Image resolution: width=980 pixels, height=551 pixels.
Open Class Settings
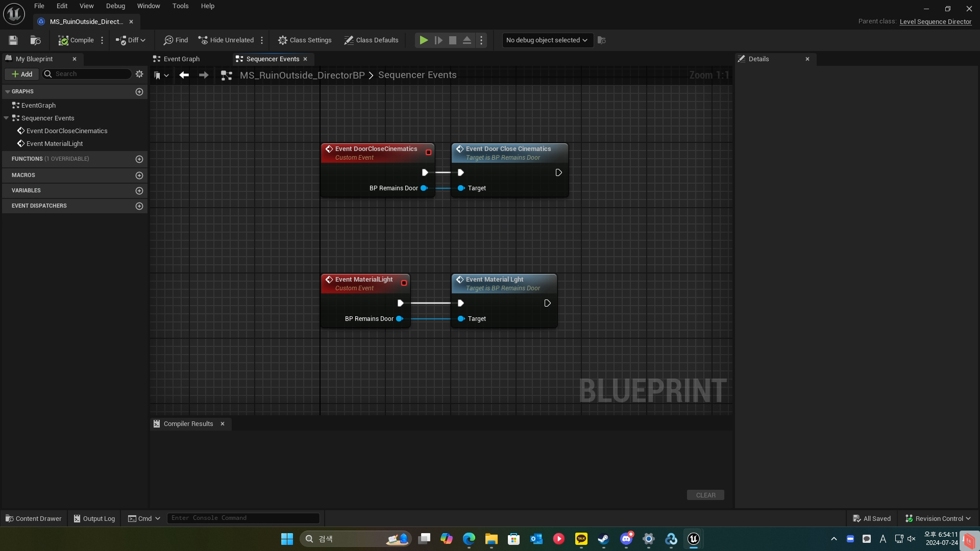click(x=305, y=40)
